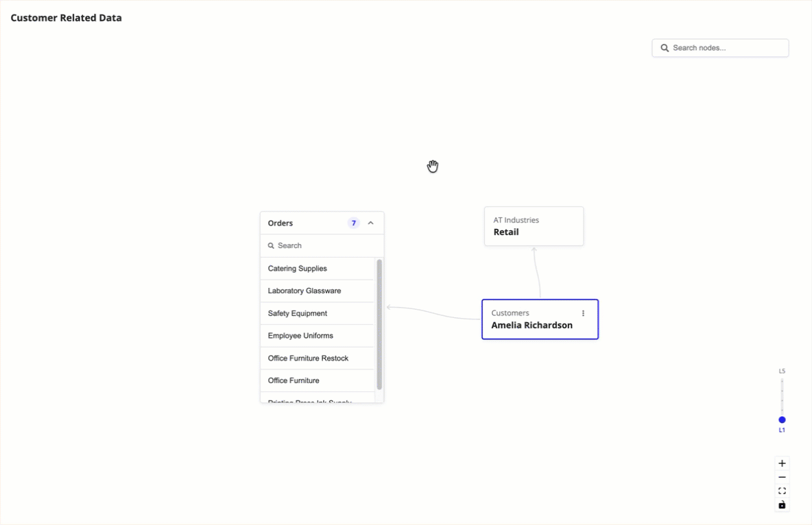This screenshot has height=525, width=812.
Task: Select the AT Industries Retail node
Action: (x=534, y=226)
